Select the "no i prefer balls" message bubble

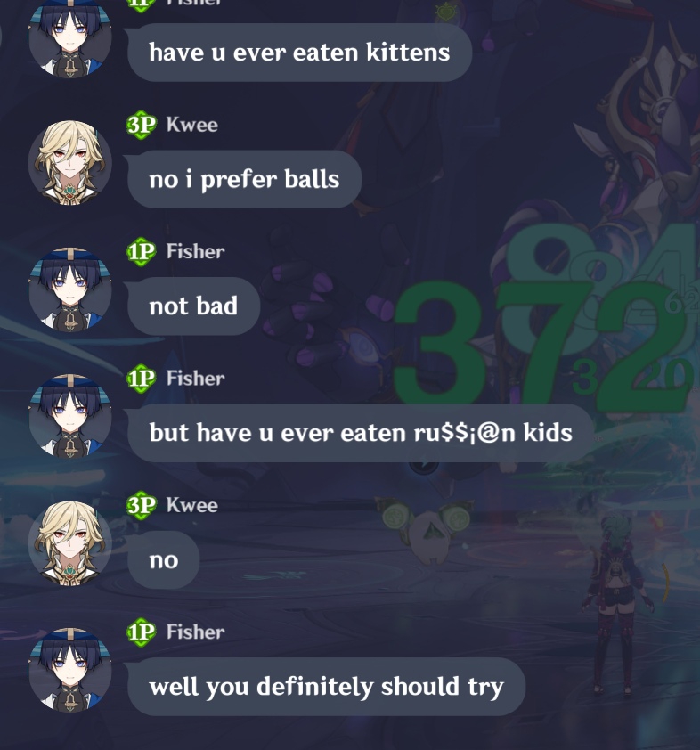[242, 179]
